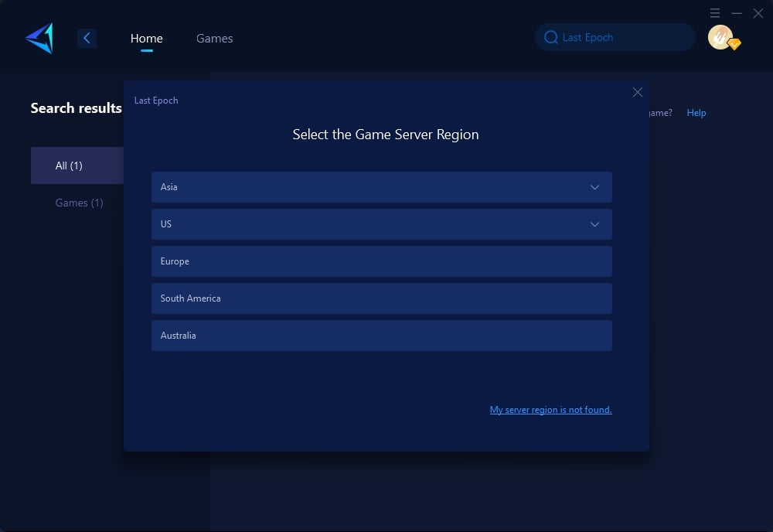Viewport: 773px width, 532px height.
Task: Close the application window
Action: [758, 13]
